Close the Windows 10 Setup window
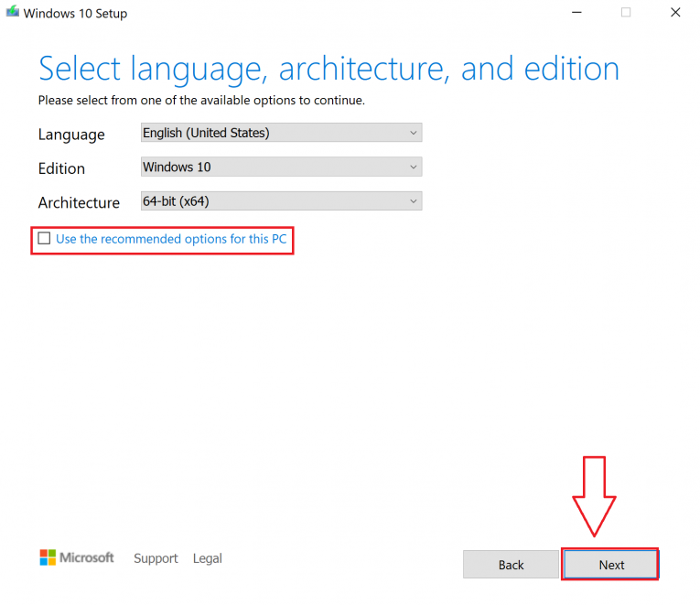 pyautogui.click(x=675, y=13)
